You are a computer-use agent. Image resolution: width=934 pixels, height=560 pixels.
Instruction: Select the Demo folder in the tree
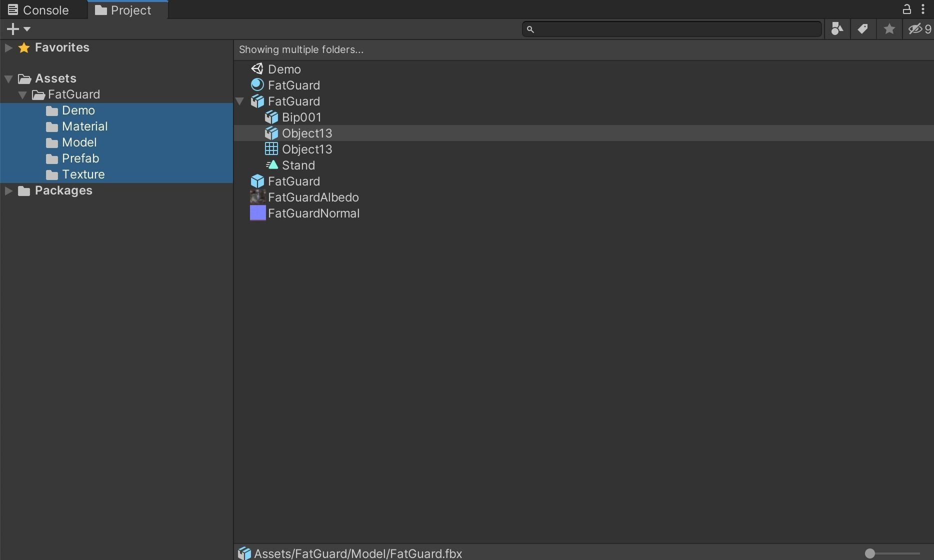(116, 110)
